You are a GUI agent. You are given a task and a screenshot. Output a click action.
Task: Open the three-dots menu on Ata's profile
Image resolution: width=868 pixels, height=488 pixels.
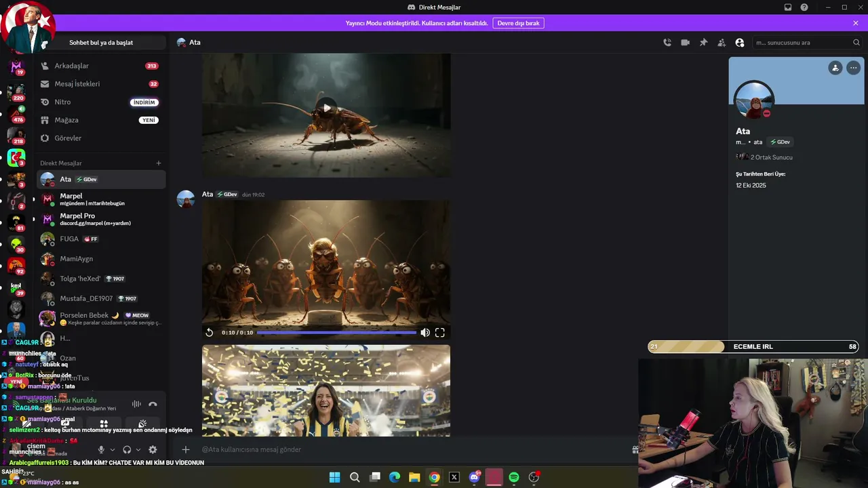pyautogui.click(x=853, y=68)
